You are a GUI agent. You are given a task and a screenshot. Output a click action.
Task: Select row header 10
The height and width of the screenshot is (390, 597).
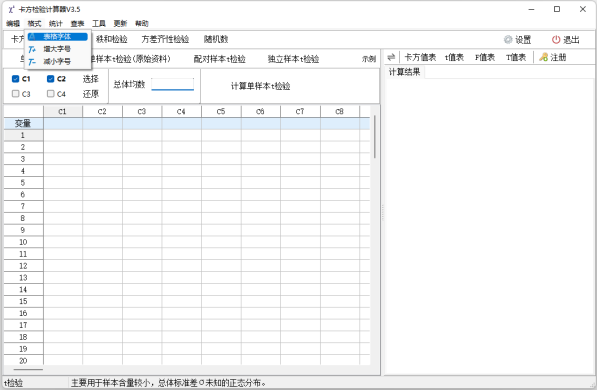click(x=23, y=242)
